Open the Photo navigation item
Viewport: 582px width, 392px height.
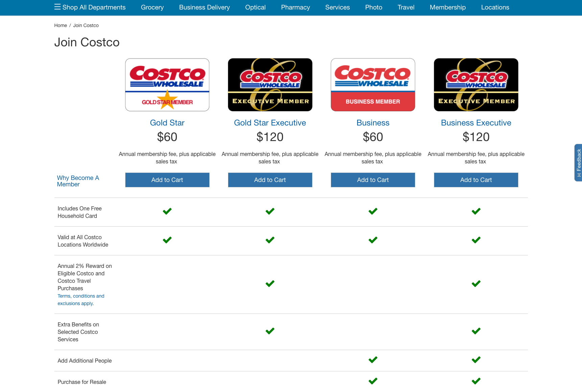tap(374, 7)
